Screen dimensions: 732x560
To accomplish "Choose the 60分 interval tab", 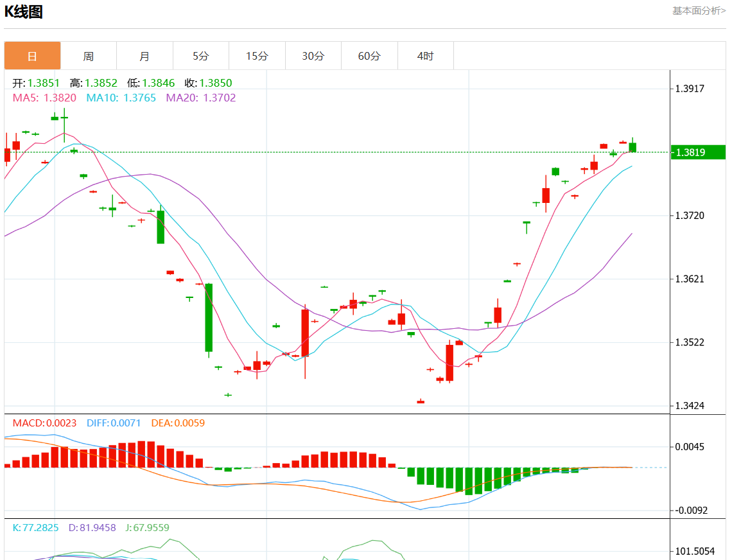I will pyautogui.click(x=369, y=56).
